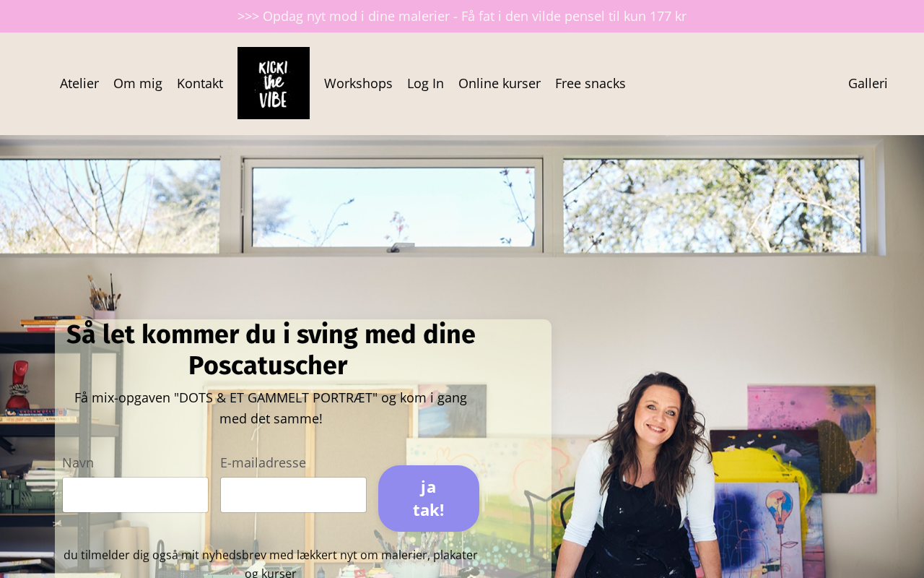Open Online kurser page
Viewport: 924px width, 578px height.
pos(500,83)
